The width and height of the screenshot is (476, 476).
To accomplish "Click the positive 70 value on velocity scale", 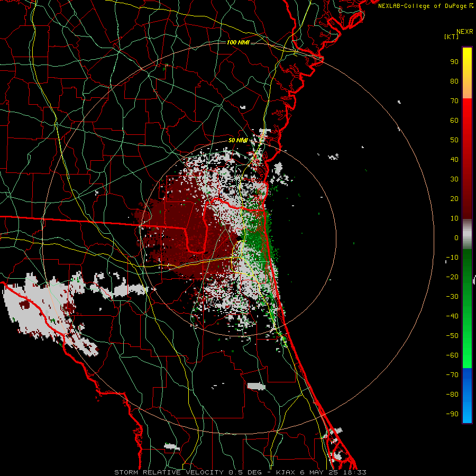I will coord(454,101).
